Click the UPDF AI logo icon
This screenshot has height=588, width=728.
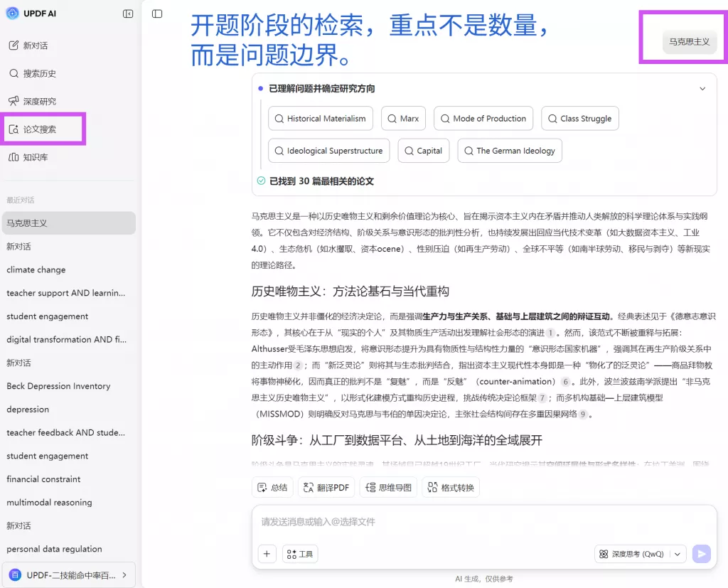click(x=13, y=14)
